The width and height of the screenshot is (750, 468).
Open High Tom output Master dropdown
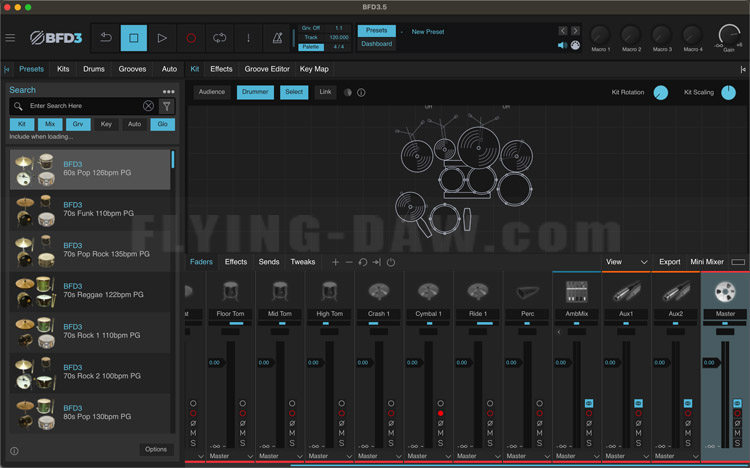pyautogui.click(x=330, y=456)
